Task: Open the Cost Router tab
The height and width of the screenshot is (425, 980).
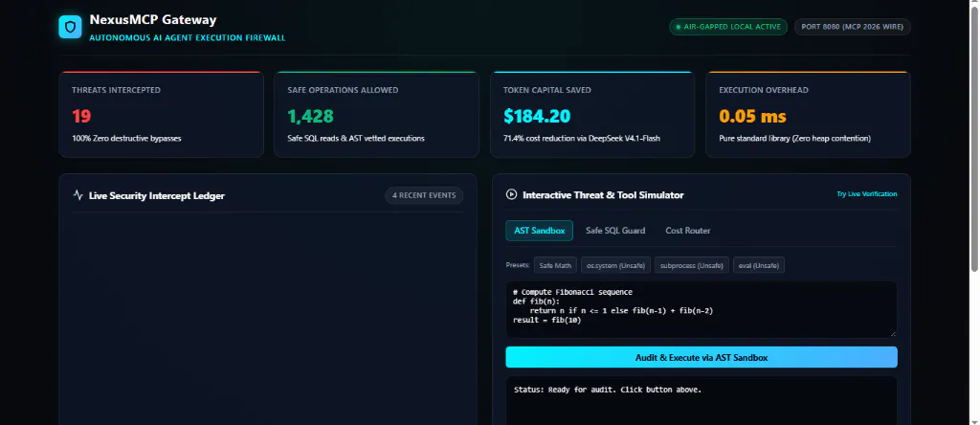Action: tap(687, 231)
